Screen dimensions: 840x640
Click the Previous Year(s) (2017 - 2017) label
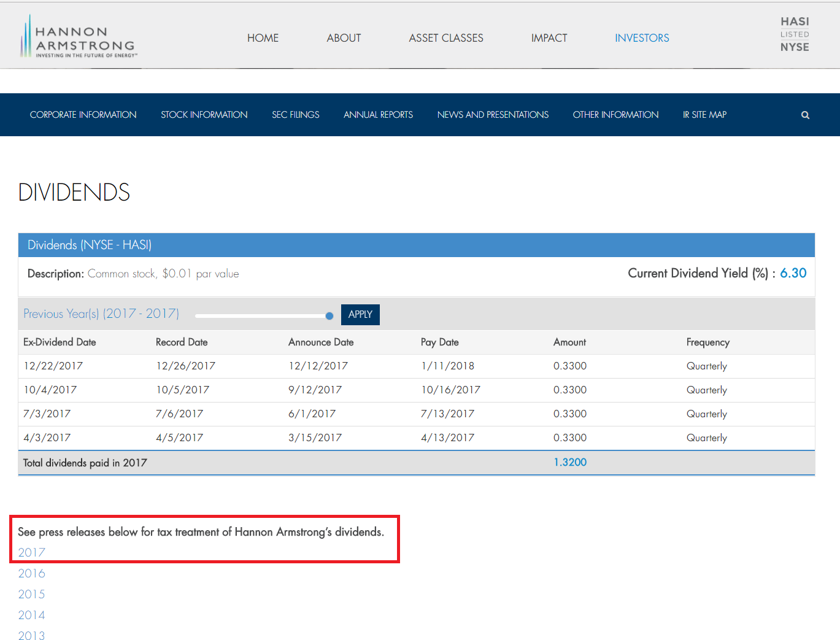101,314
